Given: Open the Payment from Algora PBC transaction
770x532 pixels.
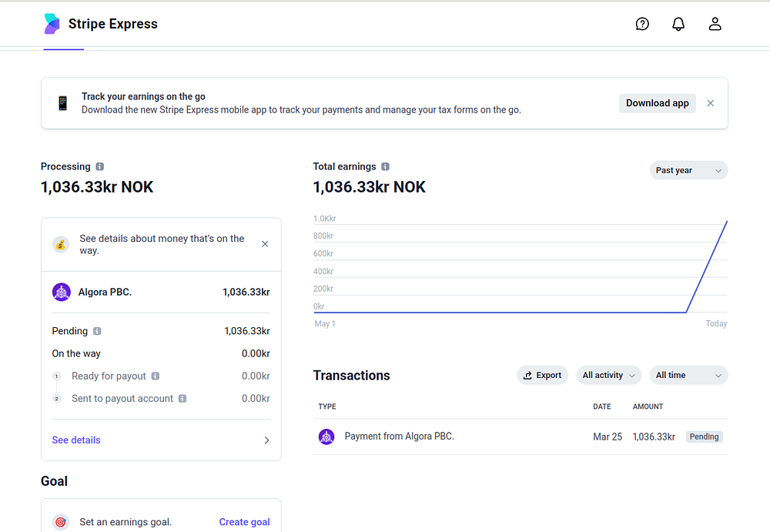Looking at the screenshot, I should pos(399,437).
